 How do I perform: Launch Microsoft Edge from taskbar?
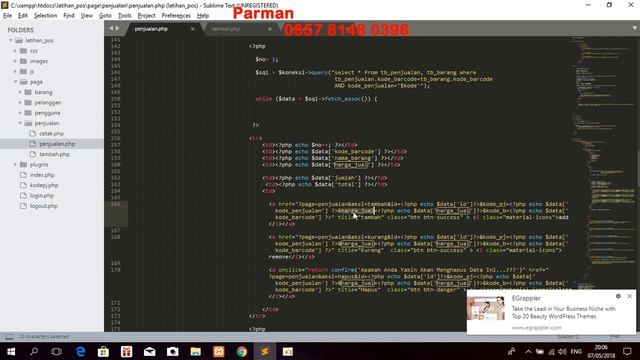(x=80, y=351)
